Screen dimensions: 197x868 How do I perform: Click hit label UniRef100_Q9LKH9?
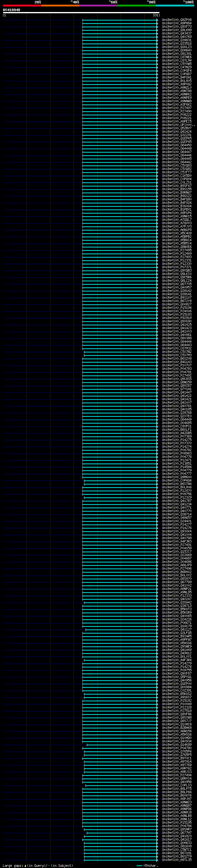coord(177,30)
